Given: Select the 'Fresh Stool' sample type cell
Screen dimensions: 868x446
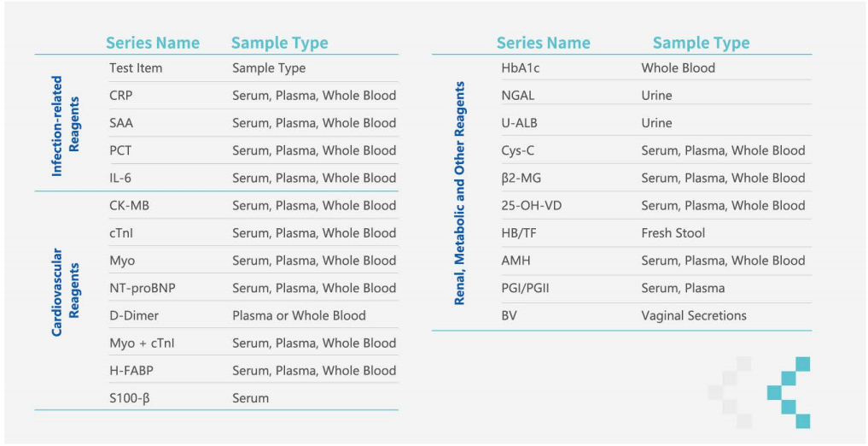Looking at the screenshot, I should (673, 232).
